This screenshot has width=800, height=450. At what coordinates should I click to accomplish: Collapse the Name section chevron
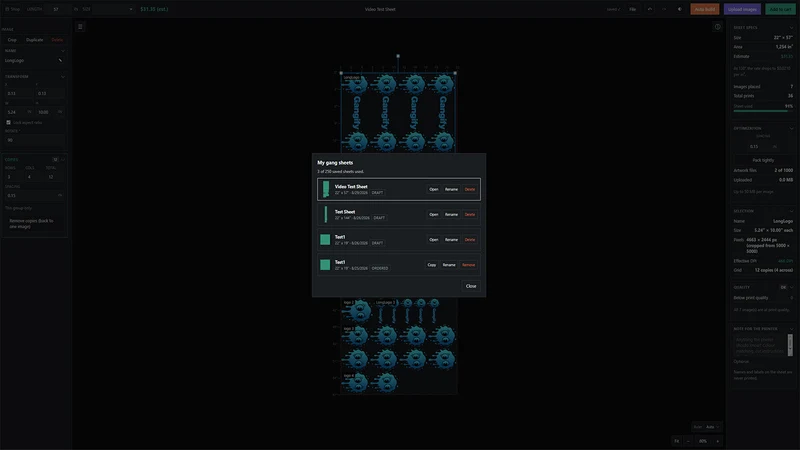(x=63, y=51)
